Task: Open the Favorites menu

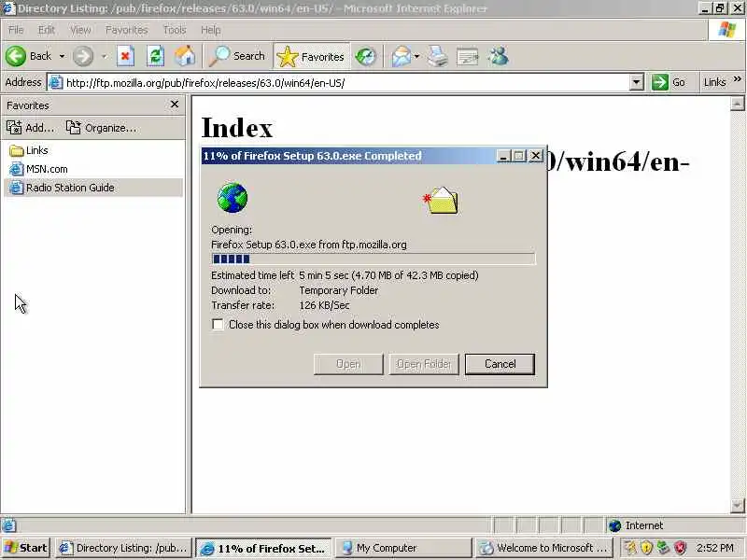Action: coord(126,30)
